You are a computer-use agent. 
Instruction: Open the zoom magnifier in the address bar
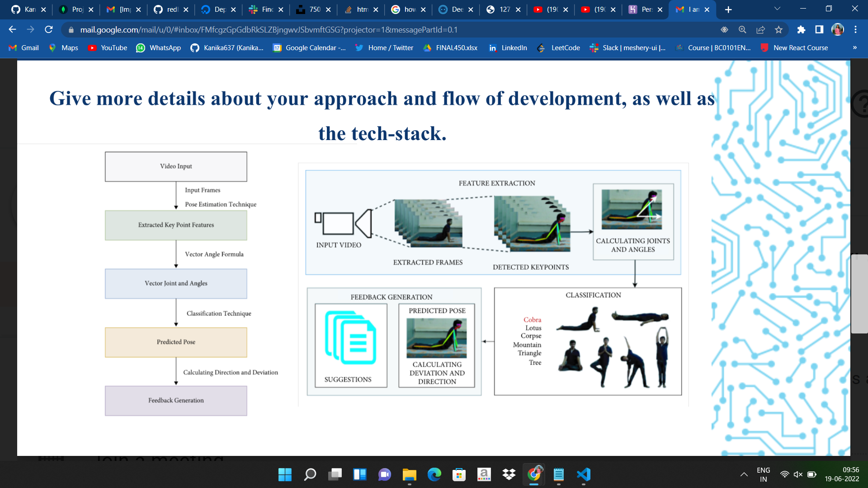pos(742,30)
